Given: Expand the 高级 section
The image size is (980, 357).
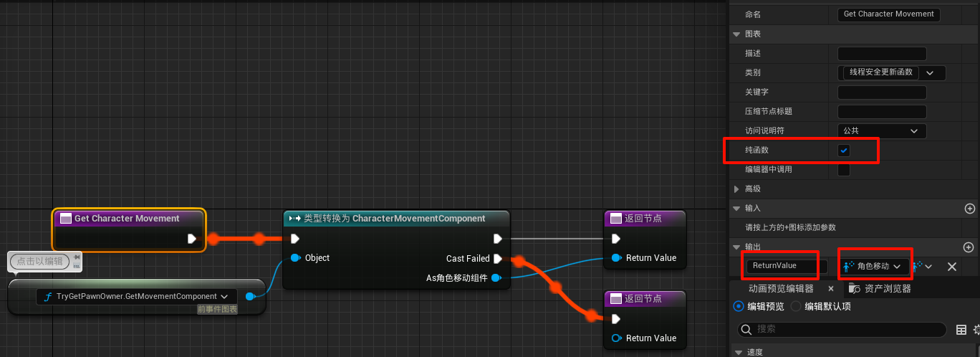Looking at the screenshot, I should point(736,189).
